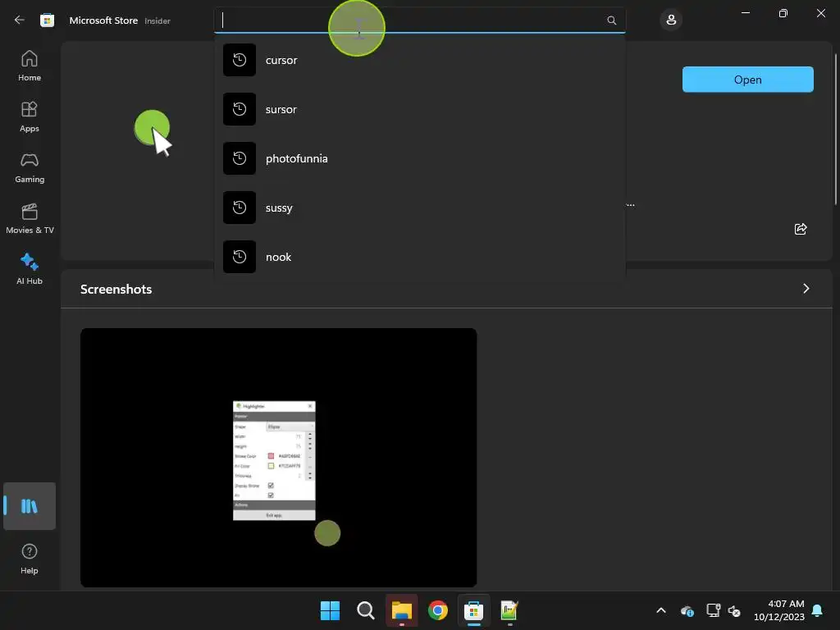Viewport: 840px width, 630px height.
Task: Open taskbar Search
Action: [x=366, y=610]
